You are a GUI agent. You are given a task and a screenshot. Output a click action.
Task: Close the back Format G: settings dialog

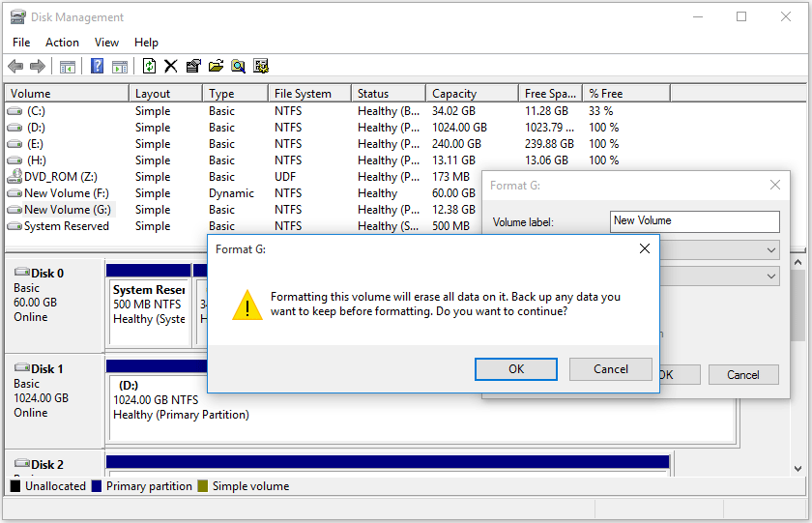[774, 185]
